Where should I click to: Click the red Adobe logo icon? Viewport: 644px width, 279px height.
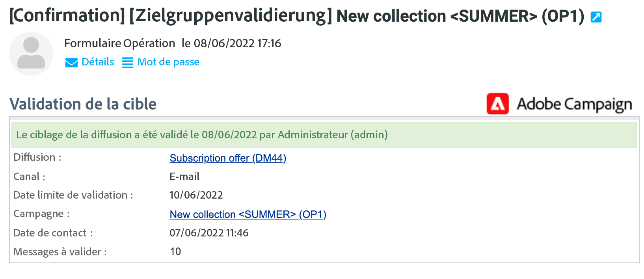(x=498, y=104)
